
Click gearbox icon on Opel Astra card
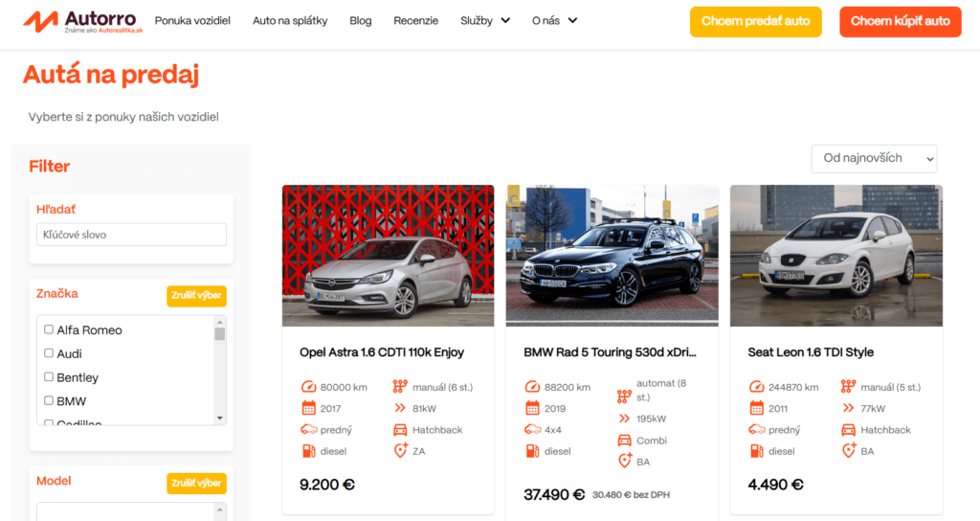[400, 387]
